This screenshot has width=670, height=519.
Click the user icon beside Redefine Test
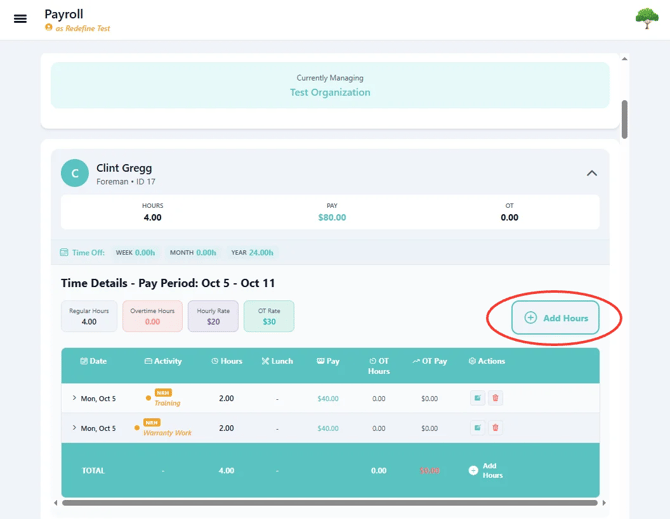pos(49,27)
